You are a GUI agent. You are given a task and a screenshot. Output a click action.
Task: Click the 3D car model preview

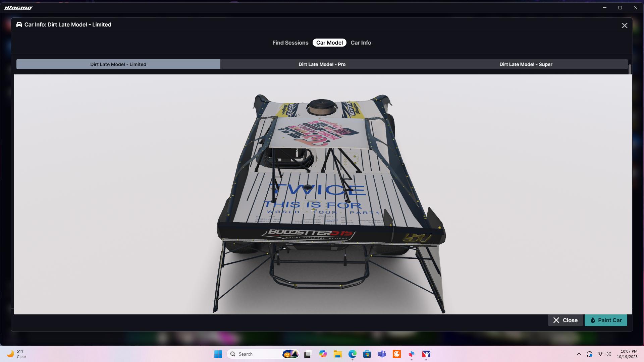pos(323,194)
